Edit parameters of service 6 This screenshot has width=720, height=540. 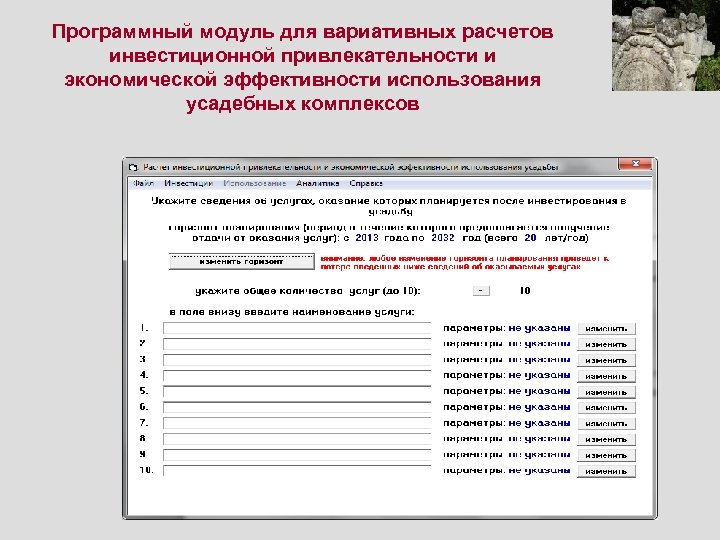coord(606,408)
